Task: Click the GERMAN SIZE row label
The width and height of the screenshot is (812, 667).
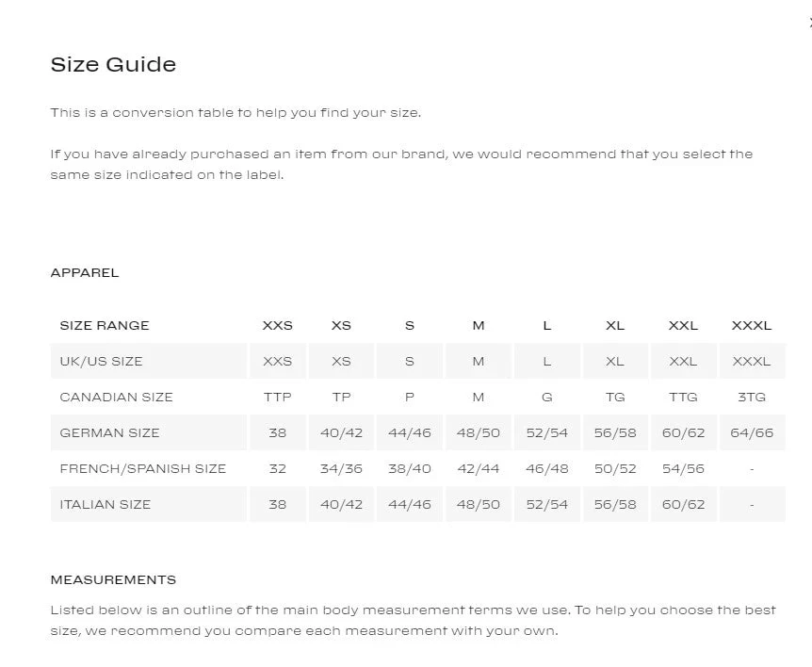Action: pyautogui.click(x=109, y=432)
